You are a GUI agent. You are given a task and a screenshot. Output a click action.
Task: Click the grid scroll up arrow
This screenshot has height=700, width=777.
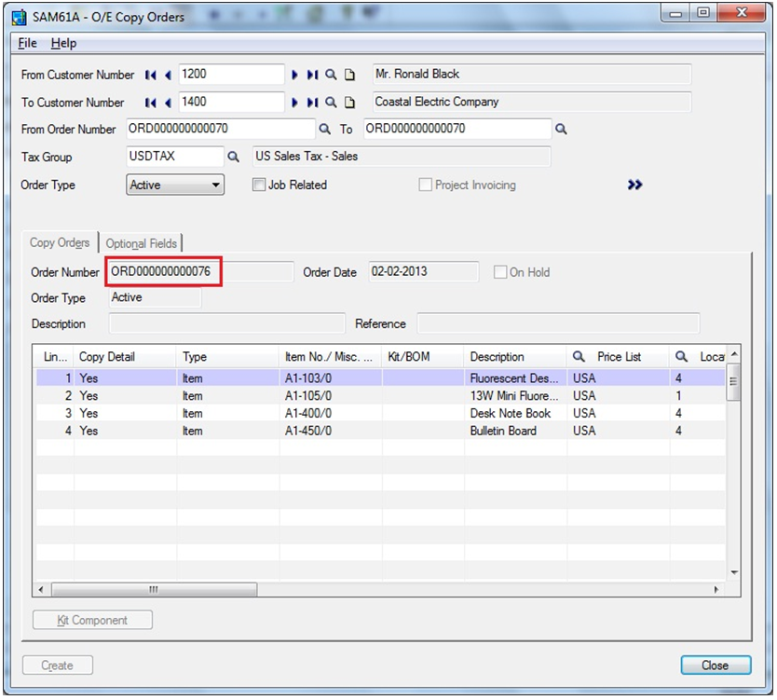[x=734, y=354]
